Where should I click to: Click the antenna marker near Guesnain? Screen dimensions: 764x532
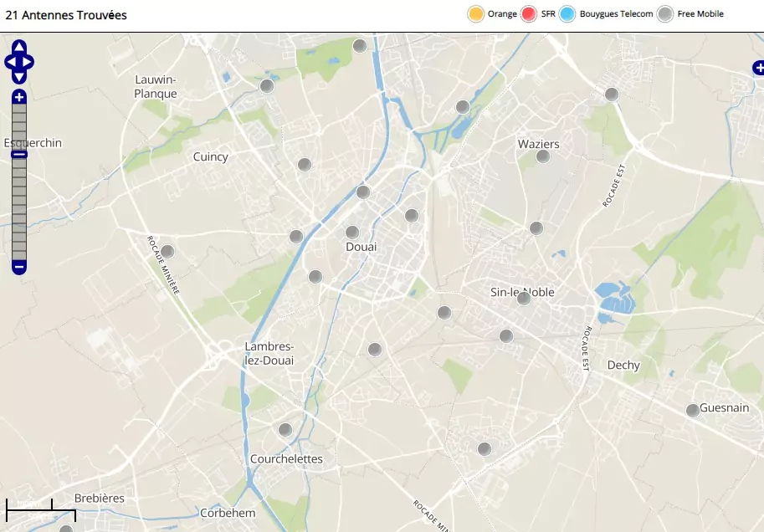[693, 411]
